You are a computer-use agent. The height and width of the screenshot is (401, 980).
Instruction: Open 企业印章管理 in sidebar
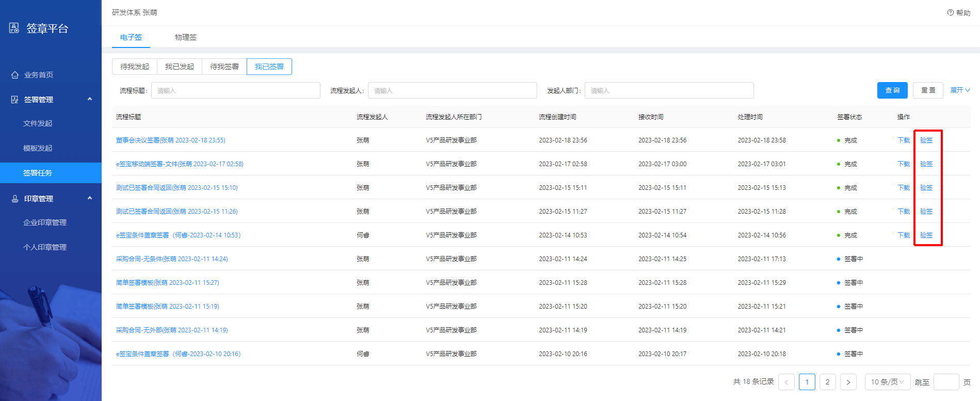[45, 222]
